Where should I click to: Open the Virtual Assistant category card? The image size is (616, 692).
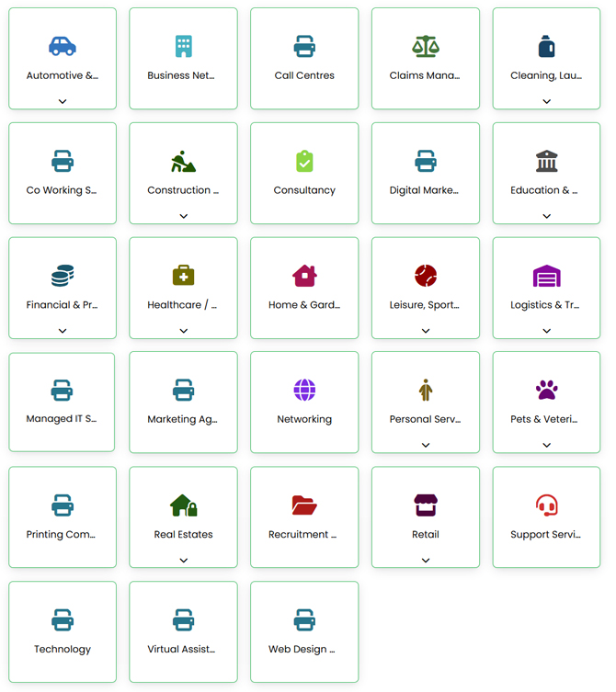[x=183, y=632]
